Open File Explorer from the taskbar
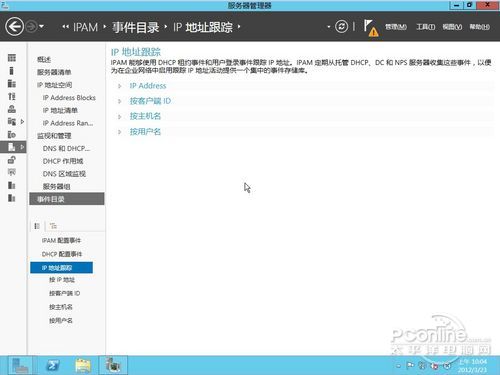Image resolution: width=500 pixels, height=375 pixels. [83, 365]
